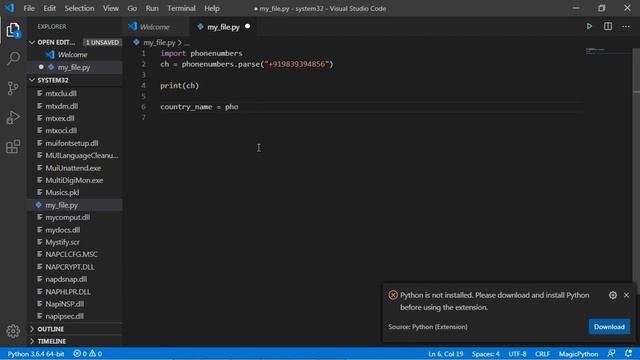This screenshot has height=360, width=640.
Task: Show errors and warnings count in status bar
Action: pos(87,354)
